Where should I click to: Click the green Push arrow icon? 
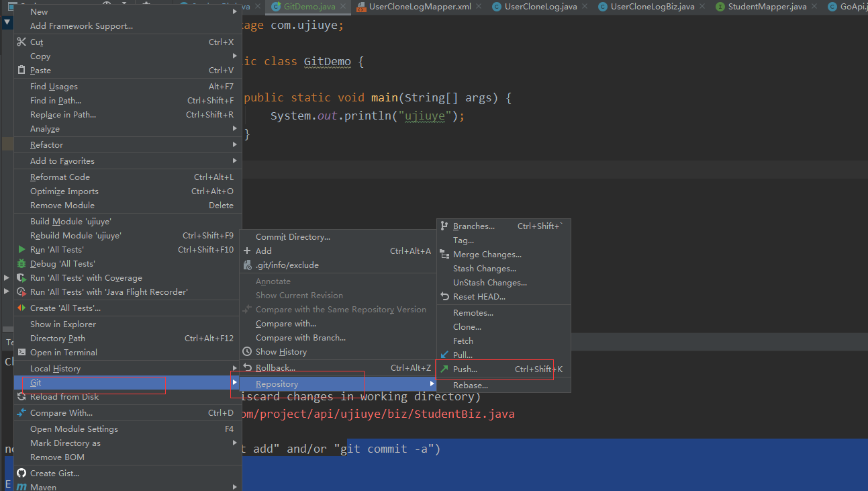[x=444, y=369]
